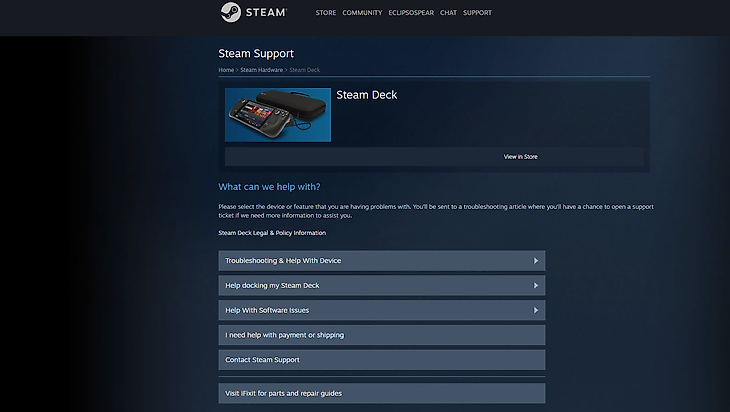The height and width of the screenshot is (412, 730).
Task: Expand arrow on Troubleshooting & Help With Device
Action: pos(536,261)
